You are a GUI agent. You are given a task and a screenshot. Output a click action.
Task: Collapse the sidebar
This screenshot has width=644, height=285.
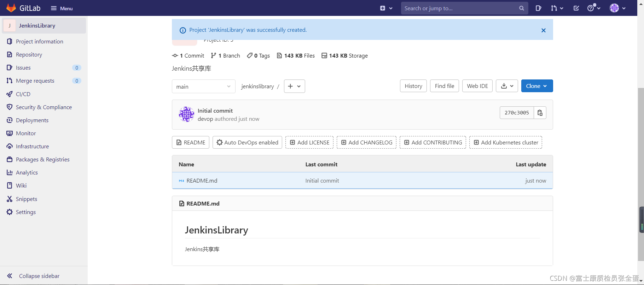[x=34, y=276]
